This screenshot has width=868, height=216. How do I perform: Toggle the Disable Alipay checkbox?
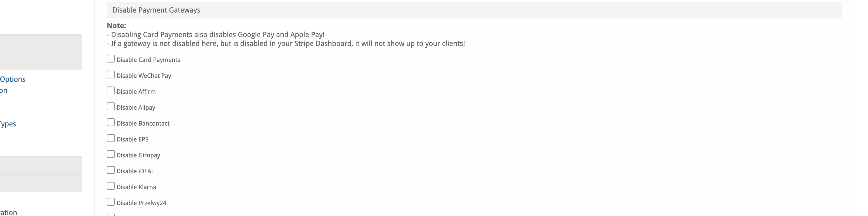click(x=110, y=106)
